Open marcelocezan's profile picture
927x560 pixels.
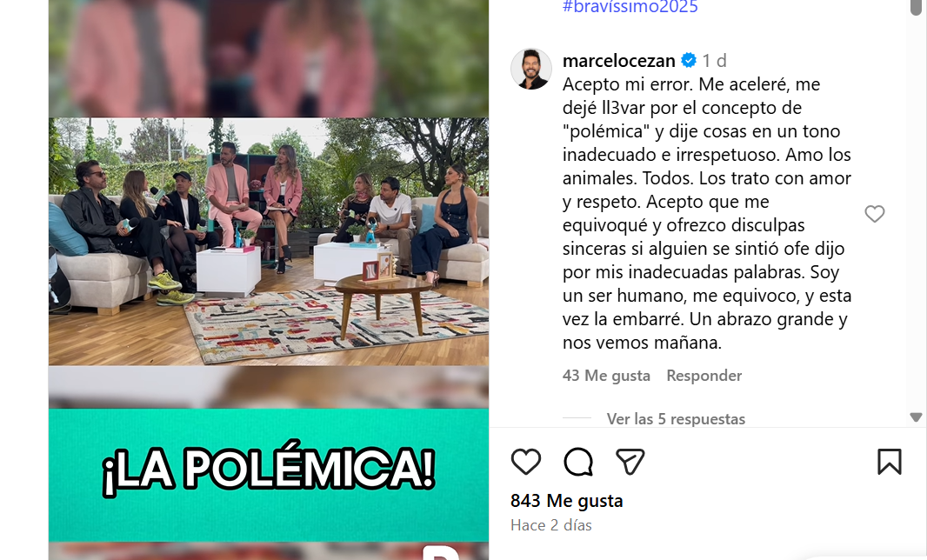tap(531, 70)
